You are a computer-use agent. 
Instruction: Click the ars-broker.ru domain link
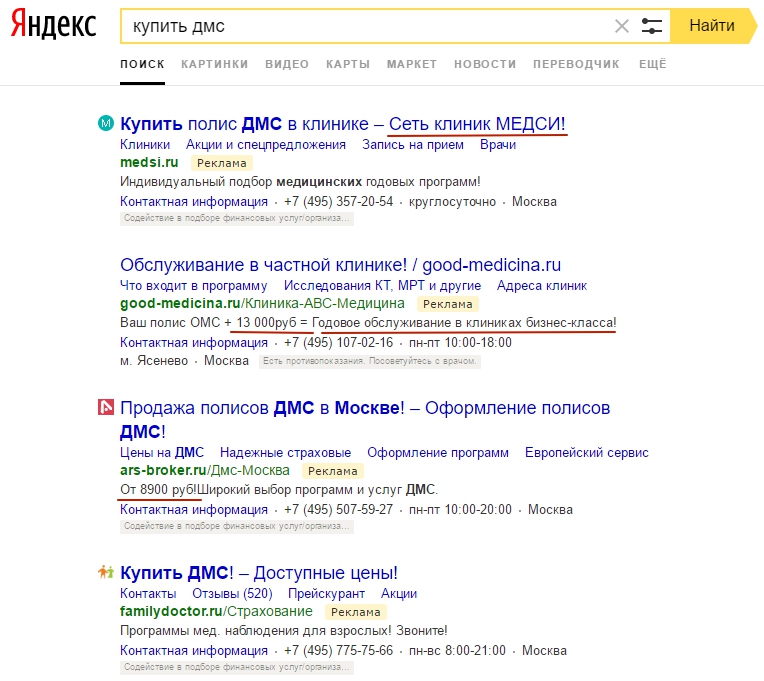point(163,471)
